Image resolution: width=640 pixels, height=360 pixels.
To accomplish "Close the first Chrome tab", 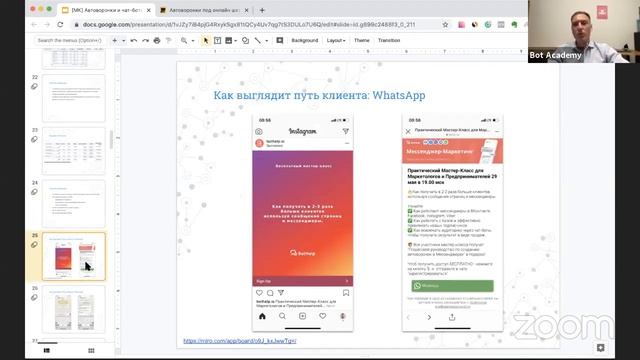I will pyautogui.click(x=148, y=10).
